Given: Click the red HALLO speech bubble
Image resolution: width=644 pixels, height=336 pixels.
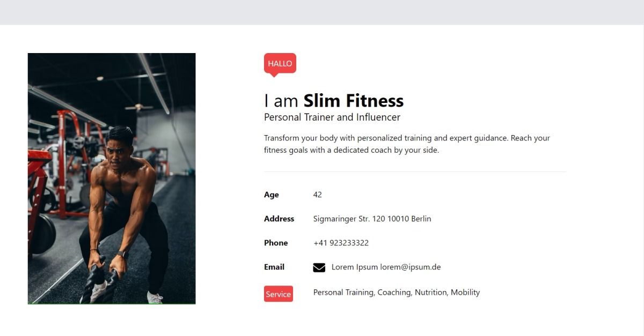Looking at the screenshot, I should pos(280,63).
